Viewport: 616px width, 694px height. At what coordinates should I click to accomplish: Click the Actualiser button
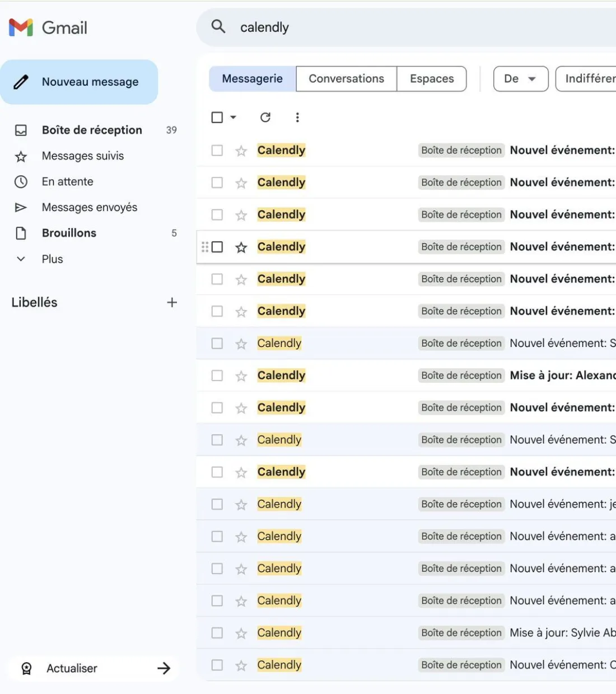coord(93,668)
